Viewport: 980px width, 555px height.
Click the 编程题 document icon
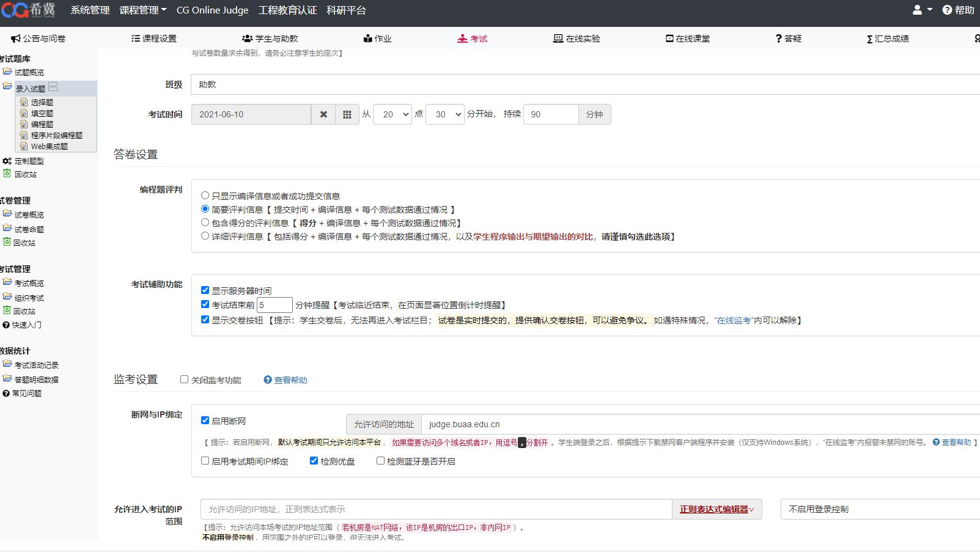click(x=24, y=124)
